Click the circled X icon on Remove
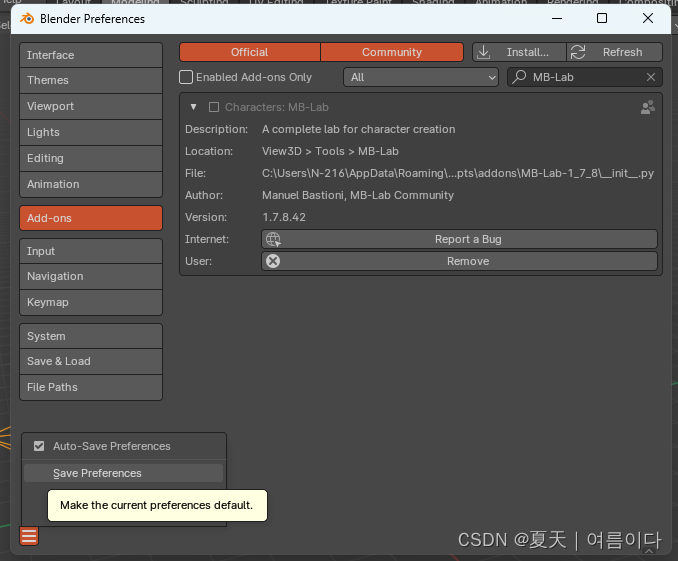 [273, 261]
